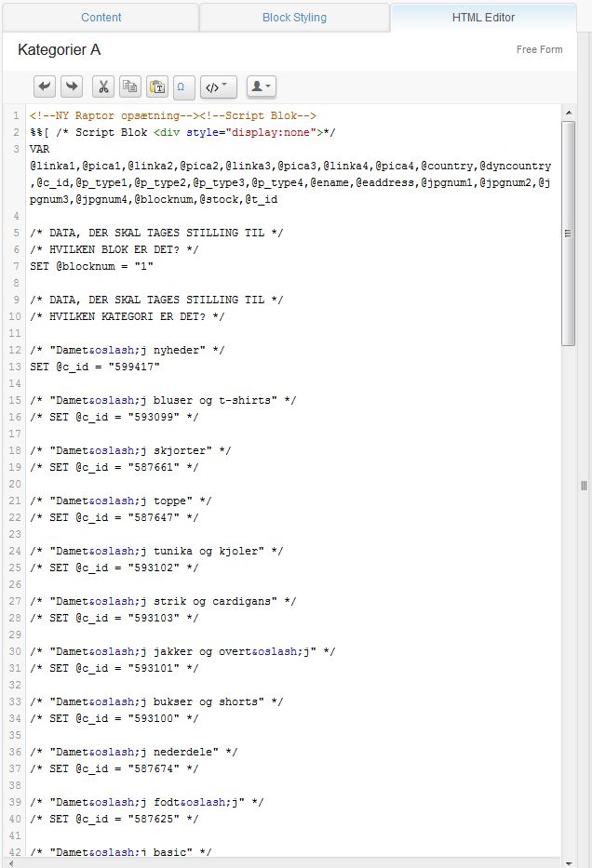
Task: Click the nyheder comment line
Action: 128,350
